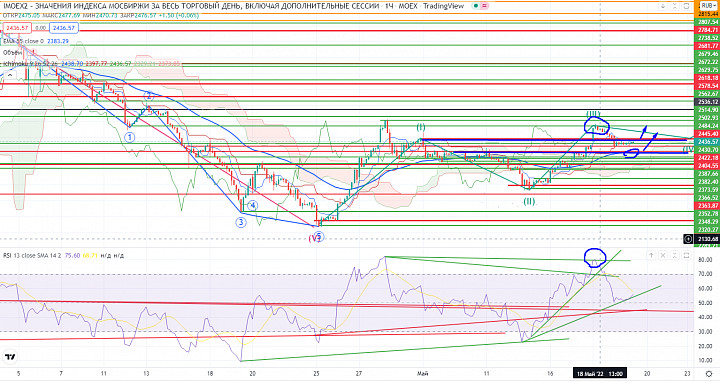
Task: Click the 2130.68 black price label
Action: [x=708, y=239]
